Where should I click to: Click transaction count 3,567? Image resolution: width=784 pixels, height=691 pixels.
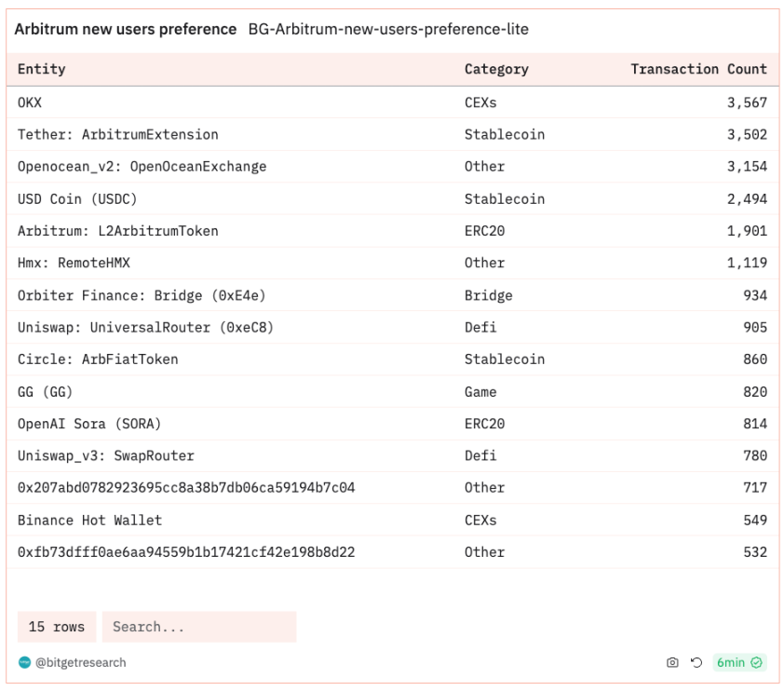(x=747, y=102)
